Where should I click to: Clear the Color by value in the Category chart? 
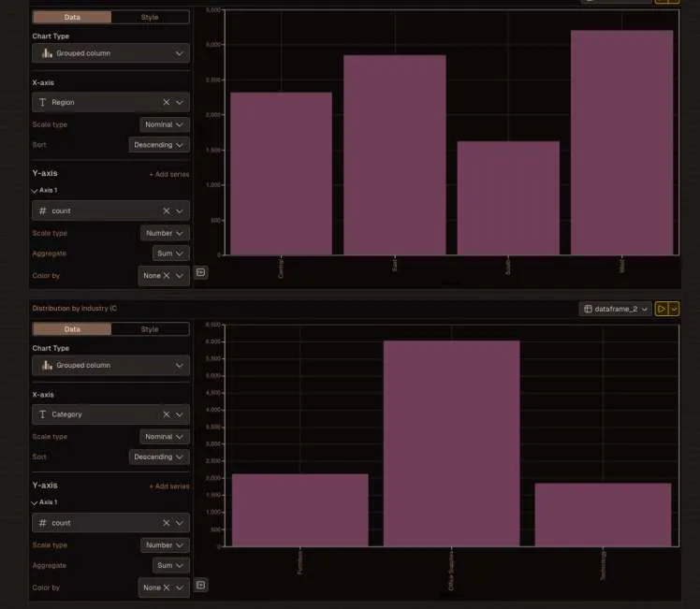pyautogui.click(x=166, y=588)
